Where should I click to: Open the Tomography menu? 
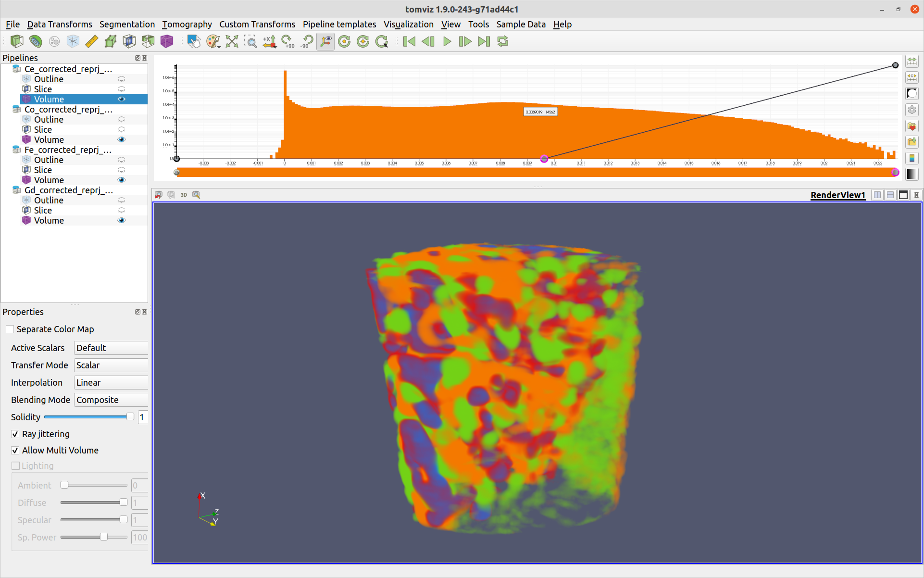(187, 25)
